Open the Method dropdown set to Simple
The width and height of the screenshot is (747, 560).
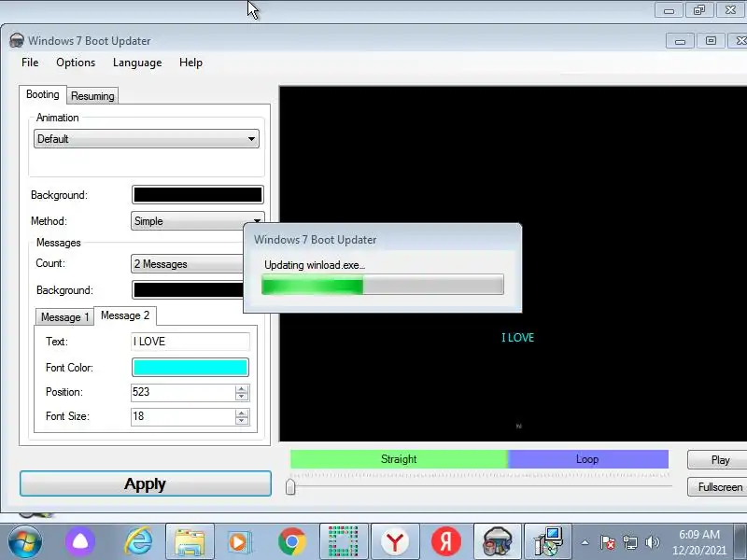(x=197, y=221)
